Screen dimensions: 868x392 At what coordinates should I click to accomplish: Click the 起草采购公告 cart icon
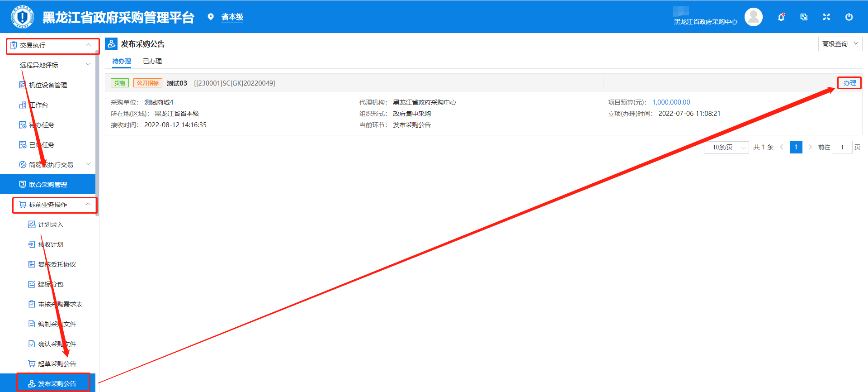point(32,364)
